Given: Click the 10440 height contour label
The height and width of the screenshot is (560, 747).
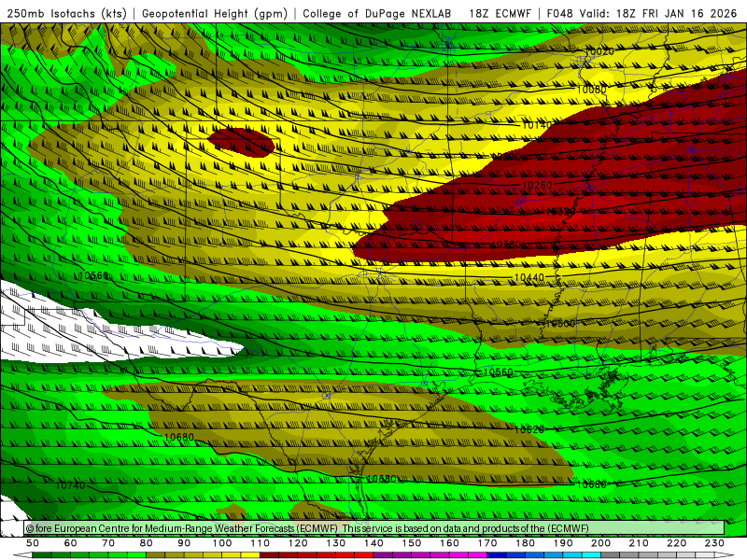Looking at the screenshot, I should point(529,277).
